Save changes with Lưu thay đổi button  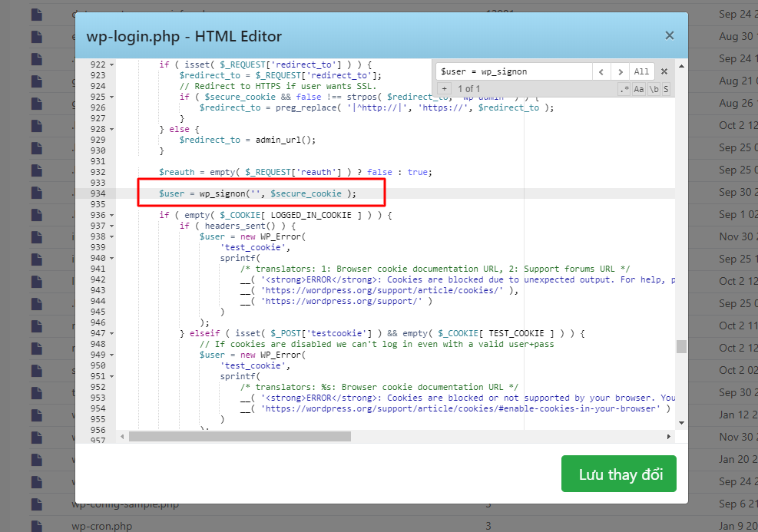[x=619, y=474]
